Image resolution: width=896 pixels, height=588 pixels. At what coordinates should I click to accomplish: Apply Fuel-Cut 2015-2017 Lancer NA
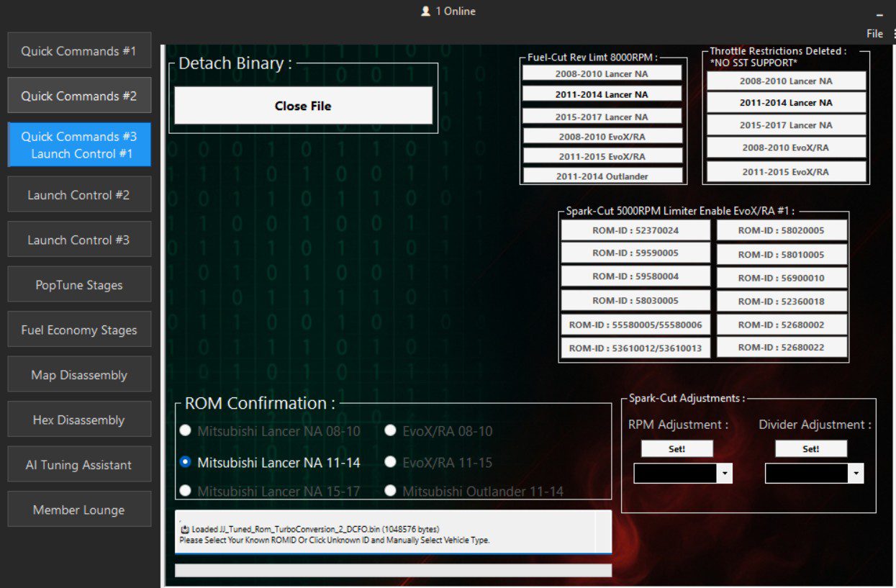602,117
